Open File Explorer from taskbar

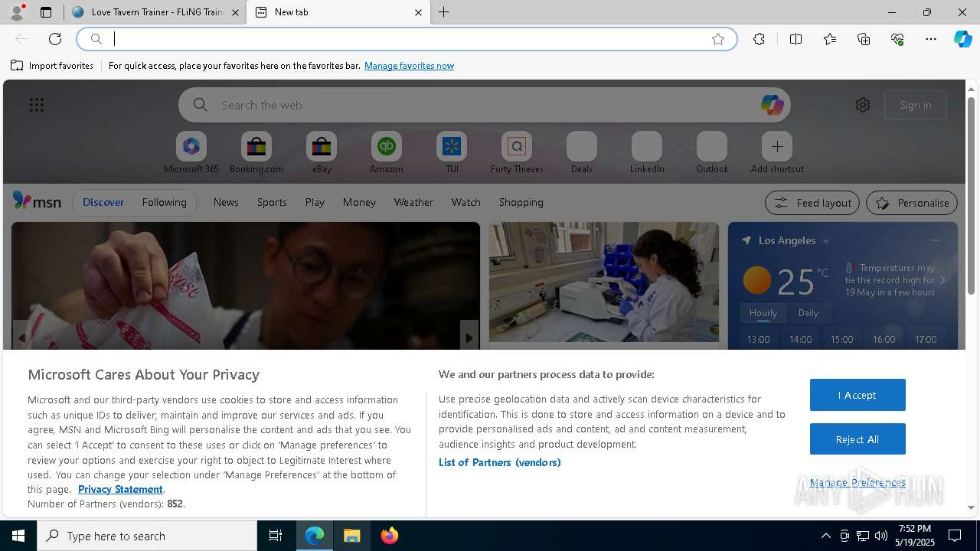pyautogui.click(x=352, y=536)
